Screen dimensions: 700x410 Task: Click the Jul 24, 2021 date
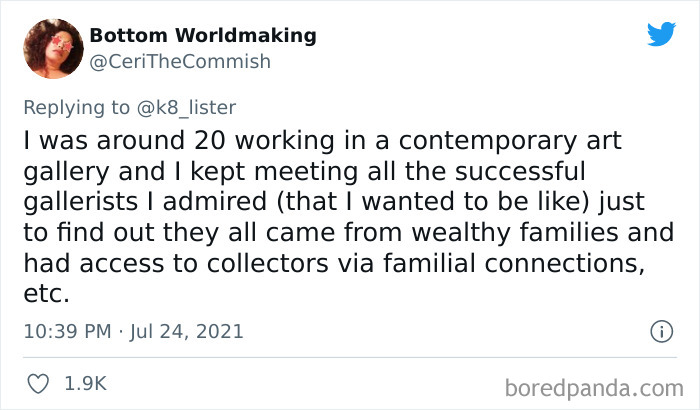(187, 331)
